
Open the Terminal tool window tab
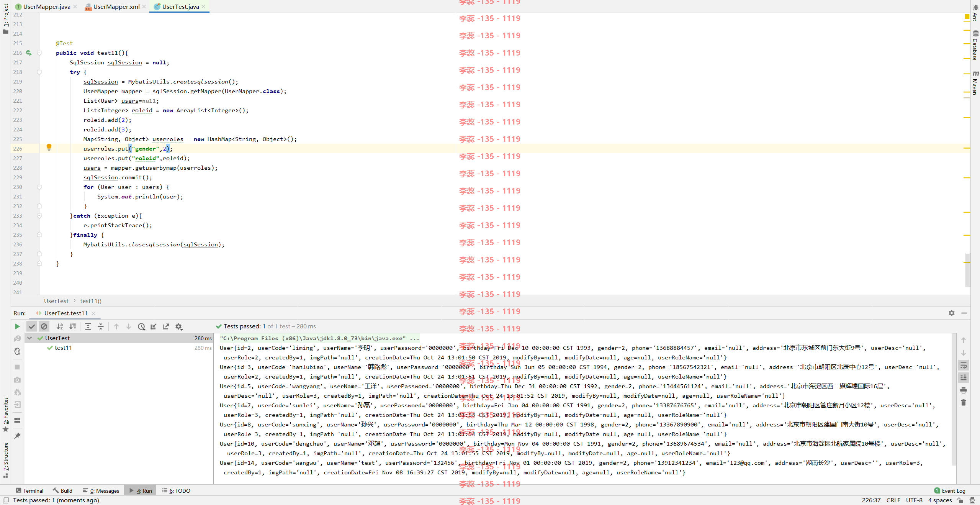(29, 490)
